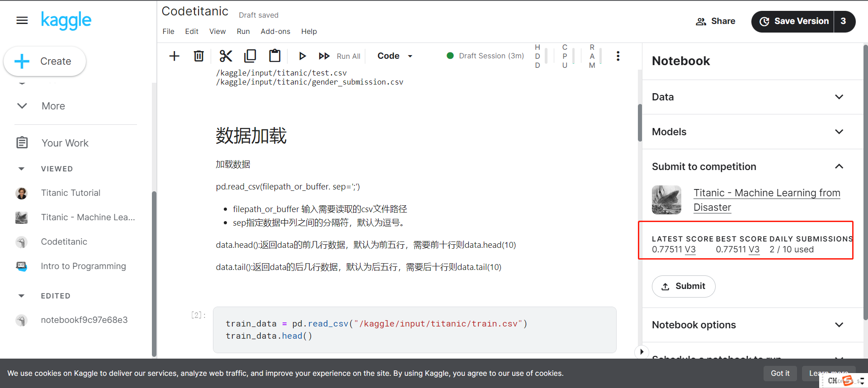This screenshot has width=868, height=388.
Task: Open the File menu
Action: point(168,31)
